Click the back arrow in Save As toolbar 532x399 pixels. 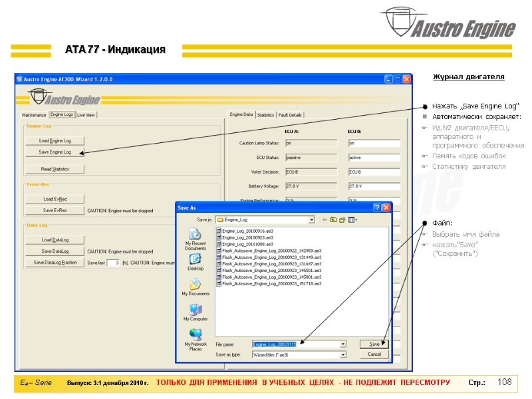(325, 220)
